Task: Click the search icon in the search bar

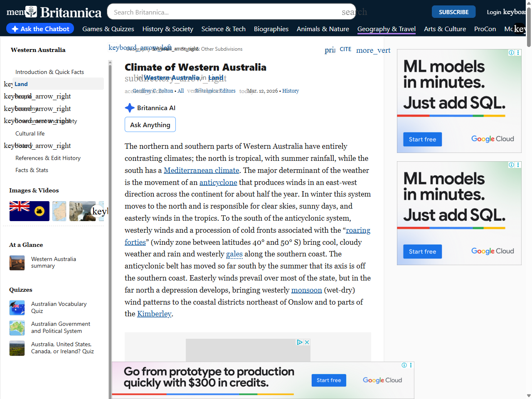Action: 354,12
